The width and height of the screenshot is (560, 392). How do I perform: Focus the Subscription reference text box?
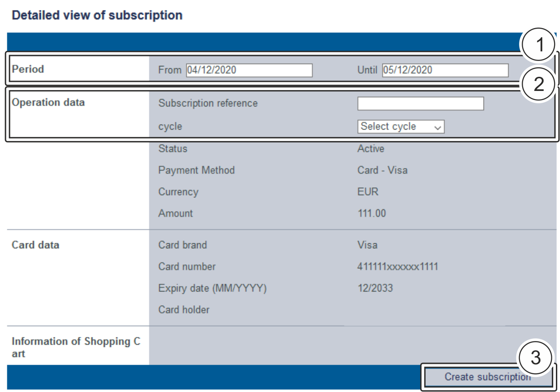420,104
